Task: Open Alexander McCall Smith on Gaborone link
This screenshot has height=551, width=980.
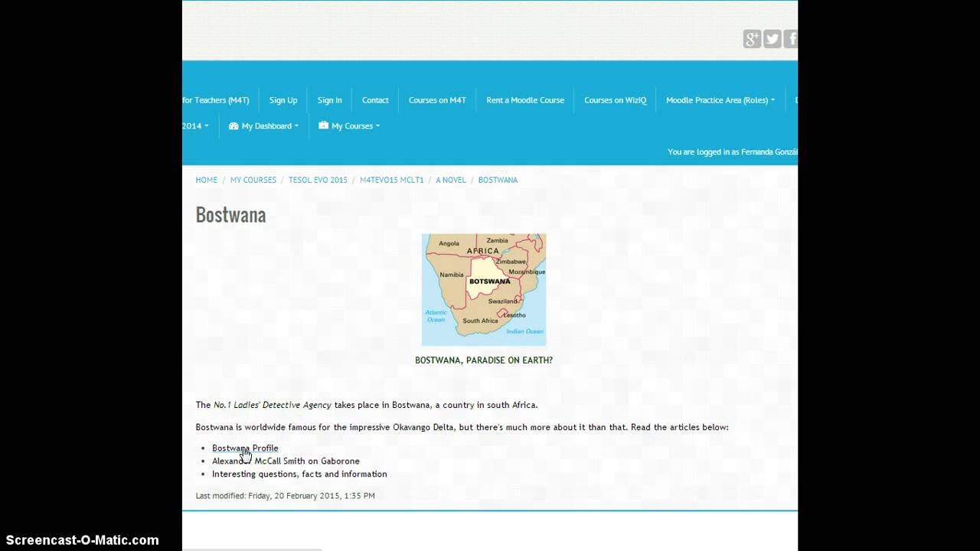Action: [x=286, y=461]
